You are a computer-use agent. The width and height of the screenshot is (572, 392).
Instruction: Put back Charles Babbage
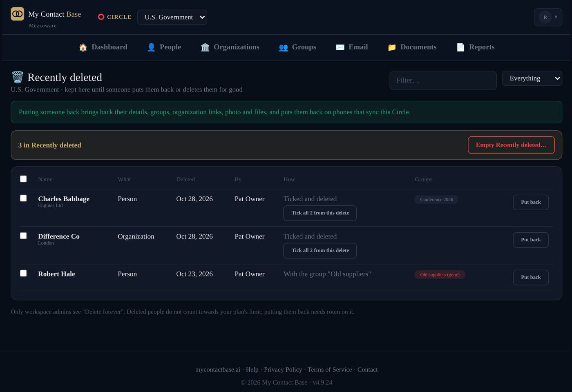pos(531,203)
